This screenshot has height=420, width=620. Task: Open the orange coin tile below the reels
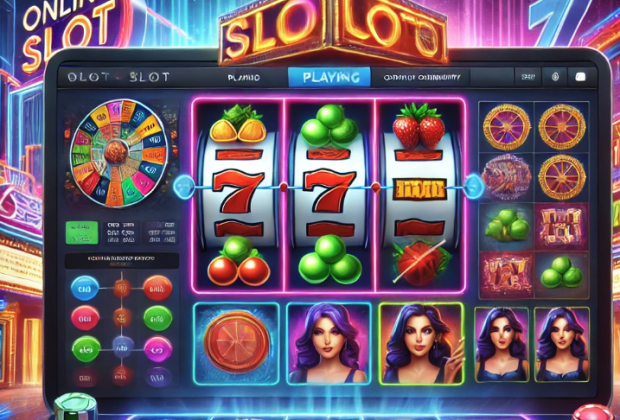point(236,343)
